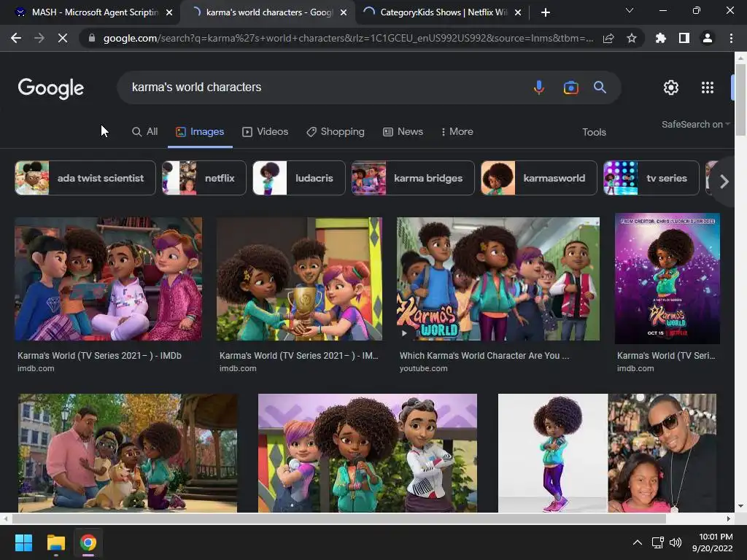
Task: Open pajama party IMDb image result
Action: coord(108,279)
